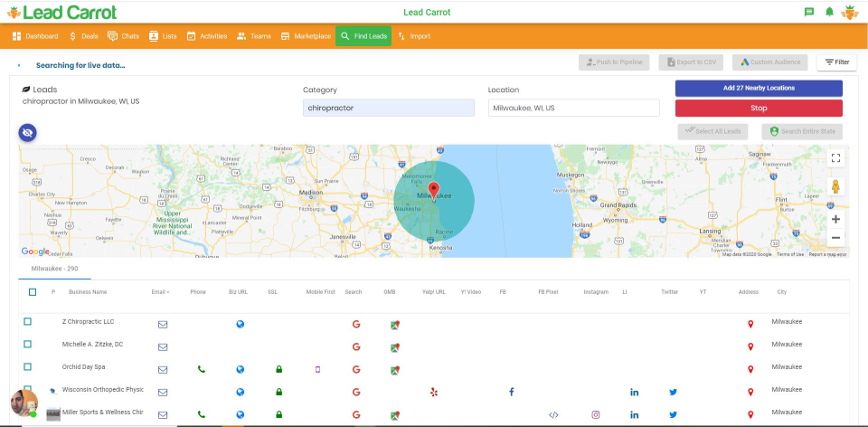Open Google search icon for Michelle A. Zitzke
Image resolution: width=868 pixels, height=427 pixels.
[x=356, y=347]
